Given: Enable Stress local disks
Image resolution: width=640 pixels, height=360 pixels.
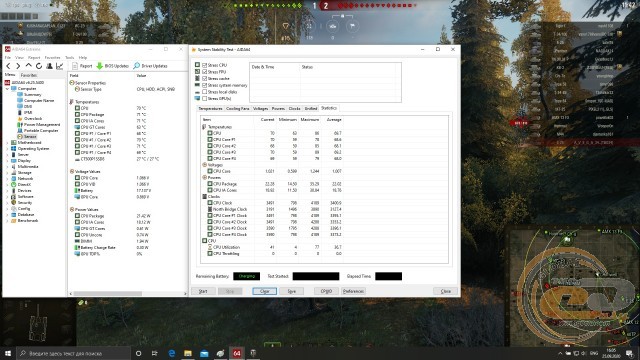Looking at the screenshot, I should coord(205,92).
